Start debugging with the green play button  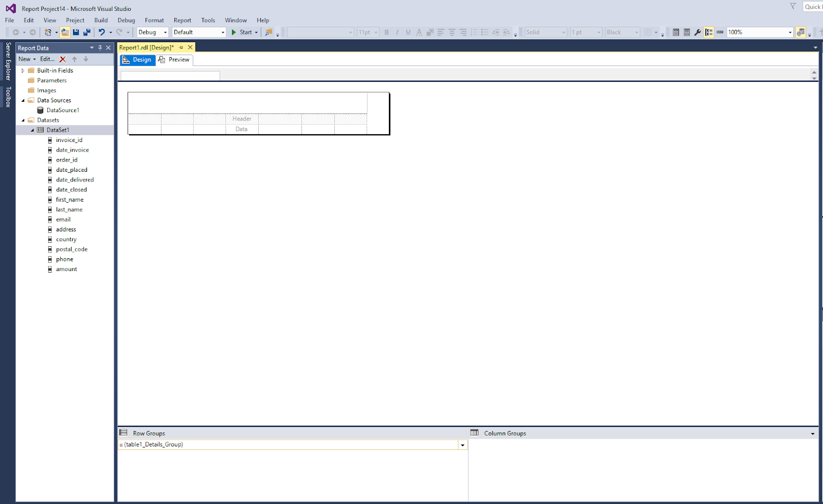234,32
